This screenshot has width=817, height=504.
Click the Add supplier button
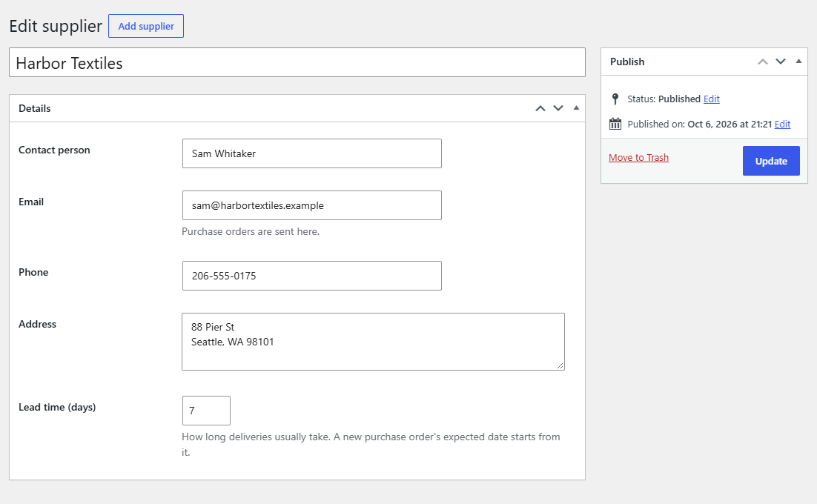point(146,26)
